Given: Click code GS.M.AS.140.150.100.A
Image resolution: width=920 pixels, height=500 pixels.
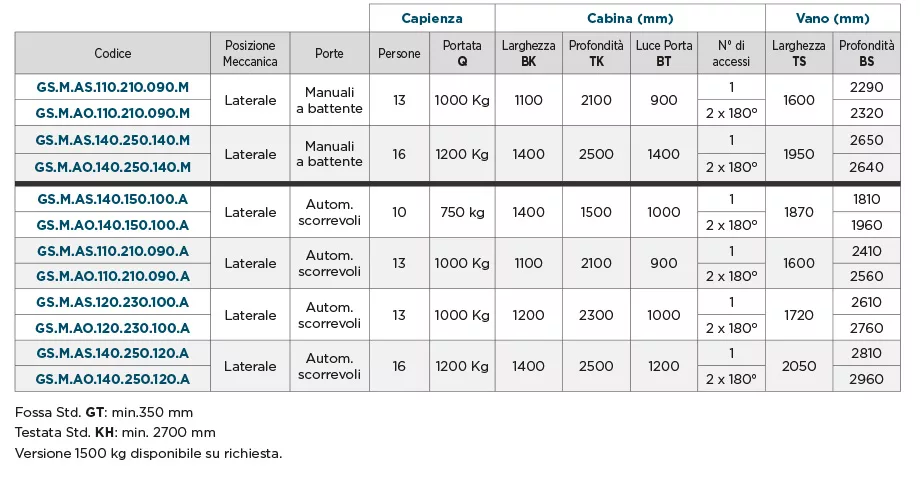Looking at the screenshot, I should 112,199.
